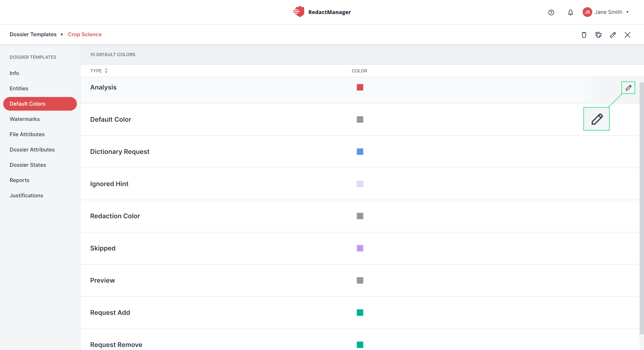This screenshot has height=350, width=644.
Task: Open the Dossier States section
Action: point(28,165)
